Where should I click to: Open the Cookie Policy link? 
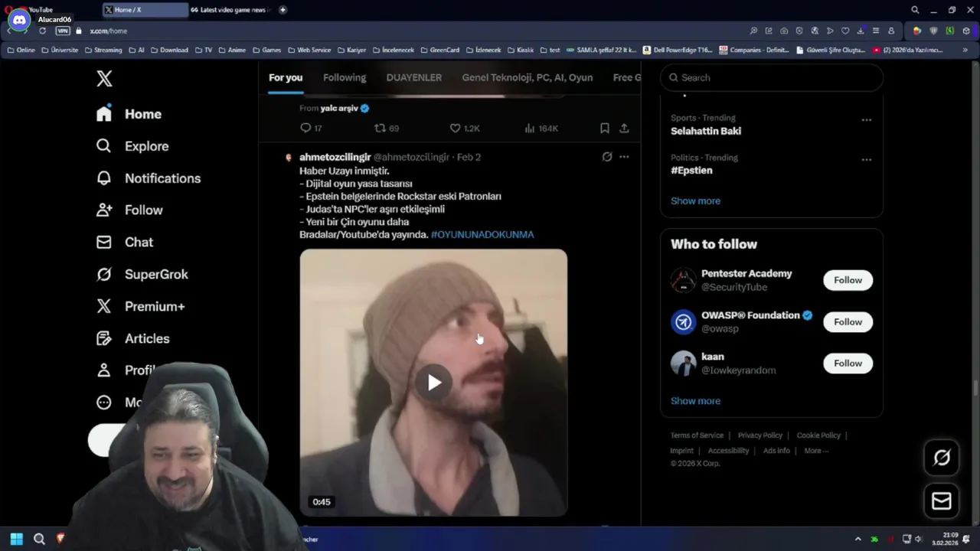(x=818, y=435)
